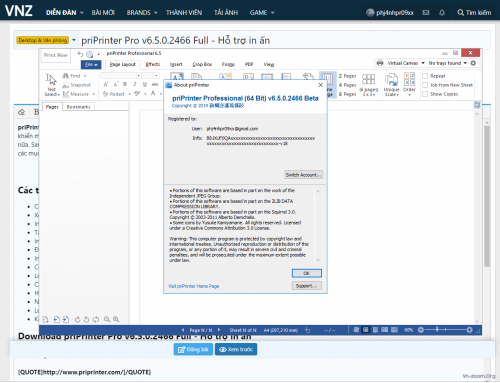Choose the Text Select tool
The image size is (500, 383).
51,85
